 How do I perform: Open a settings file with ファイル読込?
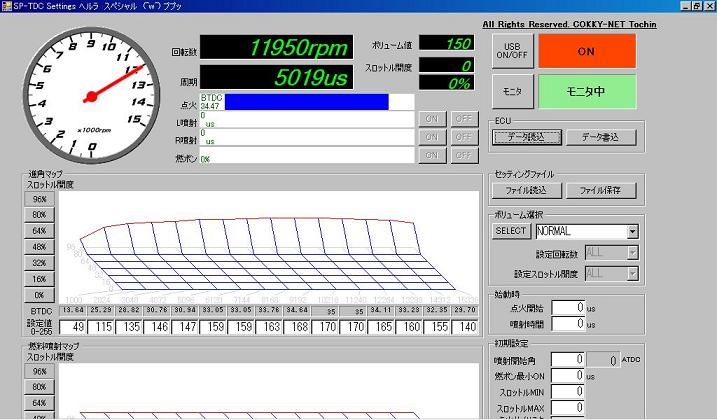(x=527, y=190)
